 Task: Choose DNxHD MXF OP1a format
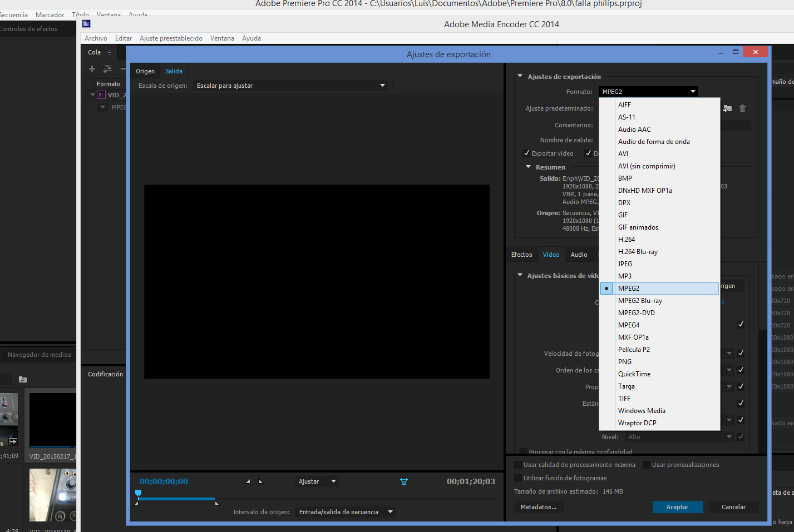[659, 191]
